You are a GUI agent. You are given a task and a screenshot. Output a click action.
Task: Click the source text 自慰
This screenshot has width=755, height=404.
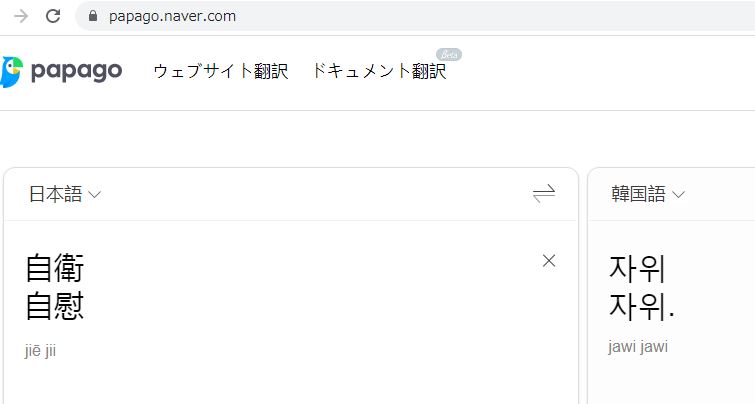tap(55, 306)
